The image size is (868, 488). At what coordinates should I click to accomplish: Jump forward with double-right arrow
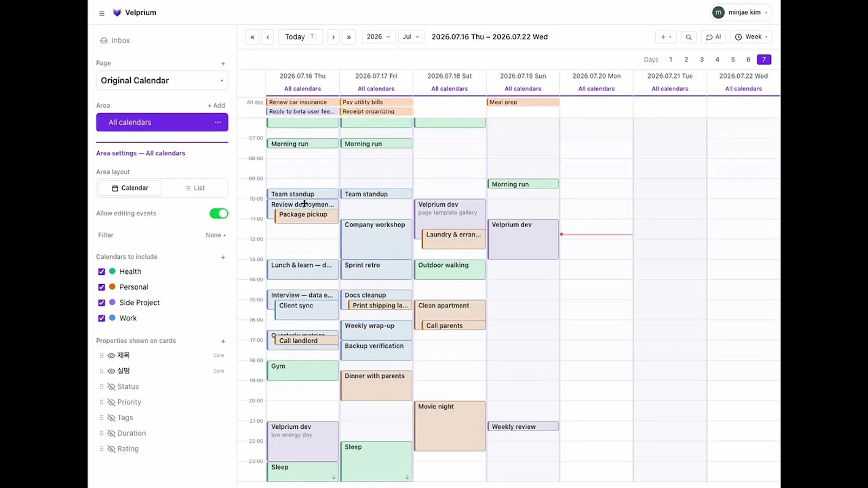point(349,37)
